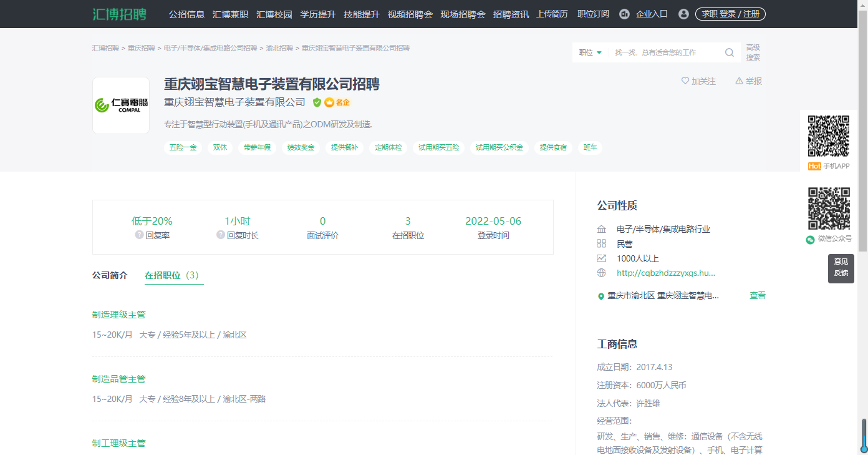The width and height of the screenshot is (868, 455).
Task: Open the 制造品管主管 job posting
Action: pyautogui.click(x=119, y=379)
